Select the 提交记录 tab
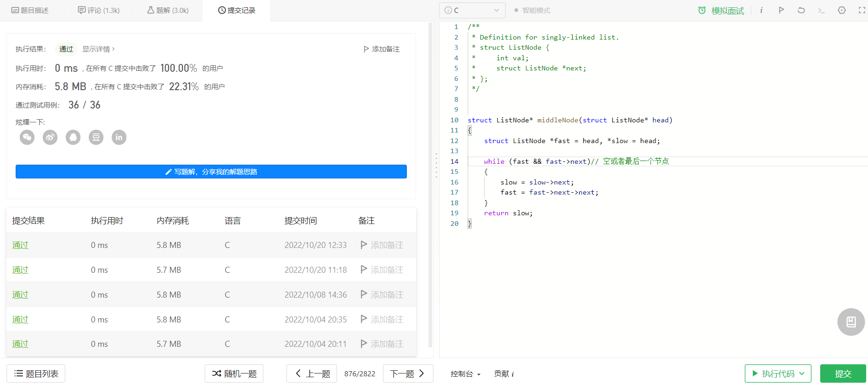This screenshot has height=385, width=868. pyautogui.click(x=236, y=10)
